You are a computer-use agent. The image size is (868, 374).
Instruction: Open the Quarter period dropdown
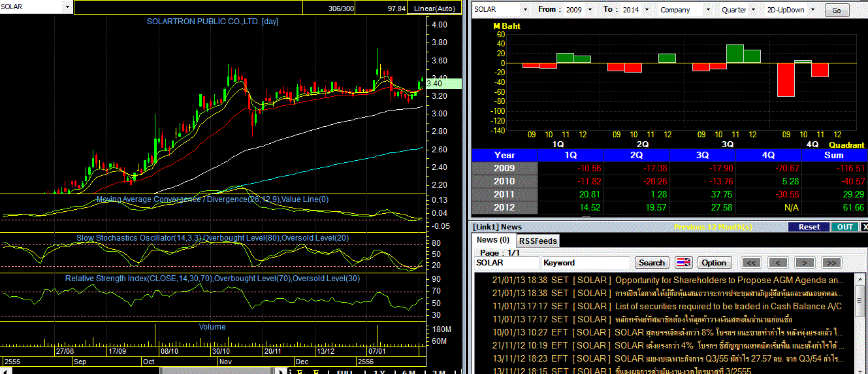(x=752, y=10)
